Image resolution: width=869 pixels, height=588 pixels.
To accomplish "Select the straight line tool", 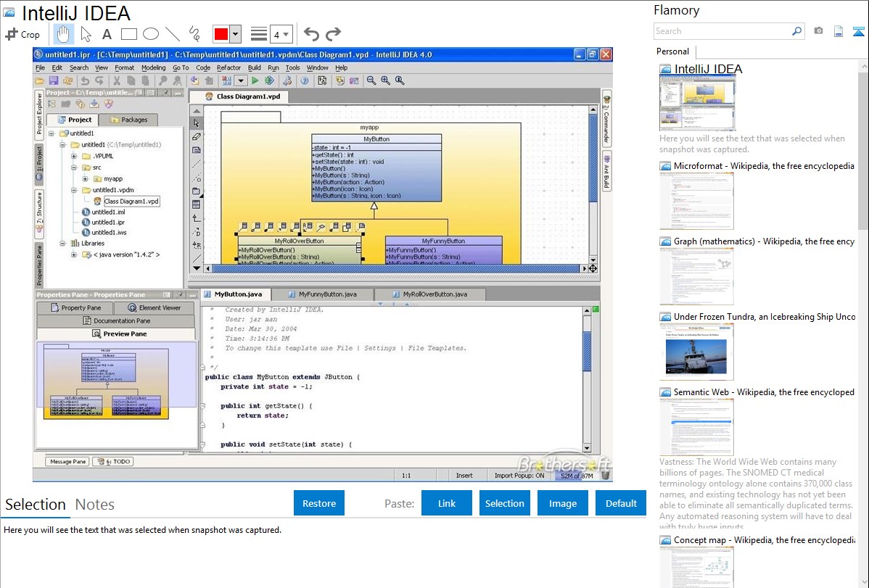I will pyautogui.click(x=172, y=34).
